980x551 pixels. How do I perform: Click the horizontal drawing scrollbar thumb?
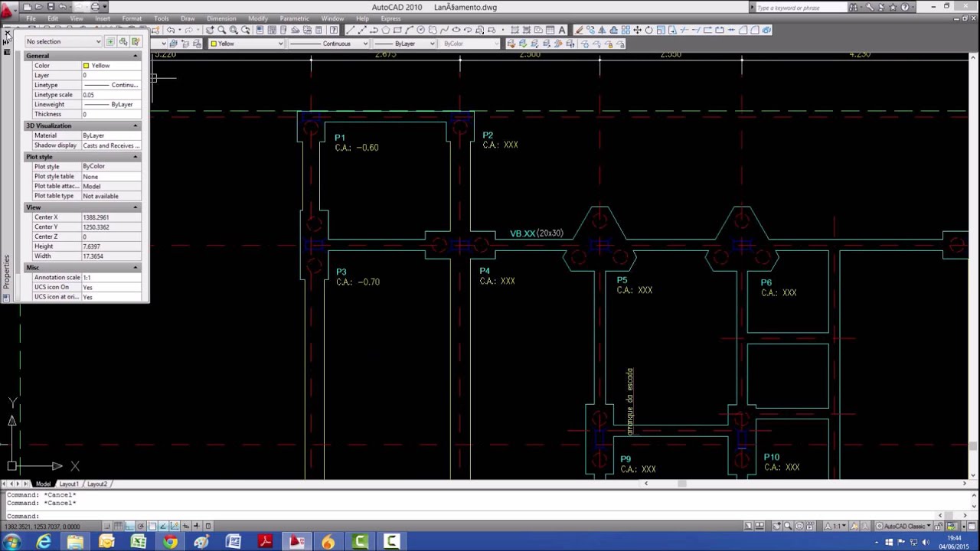(681, 484)
